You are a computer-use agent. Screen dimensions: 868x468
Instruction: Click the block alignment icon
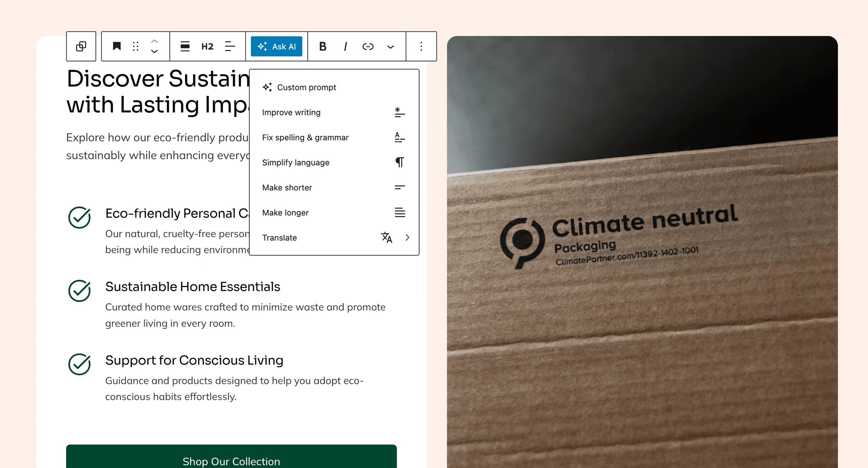pyautogui.click(x=185, y=46)
